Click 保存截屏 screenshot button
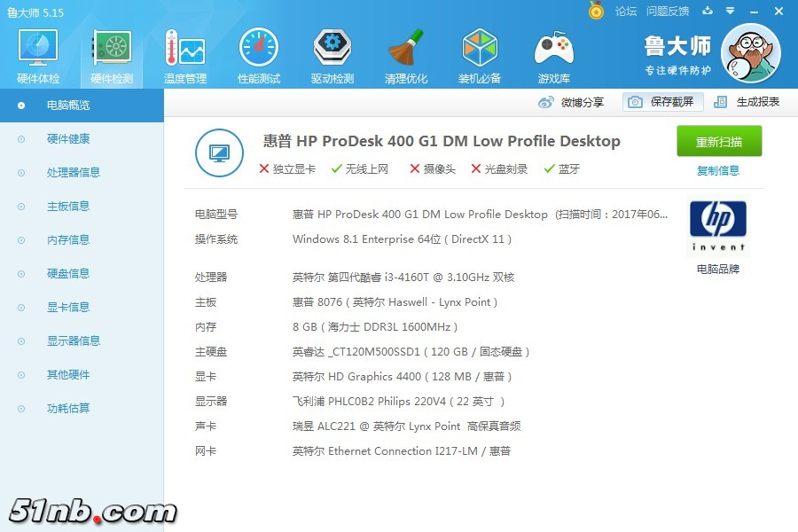The width and height of the screenshot is (798, 532). coord(663,102)
